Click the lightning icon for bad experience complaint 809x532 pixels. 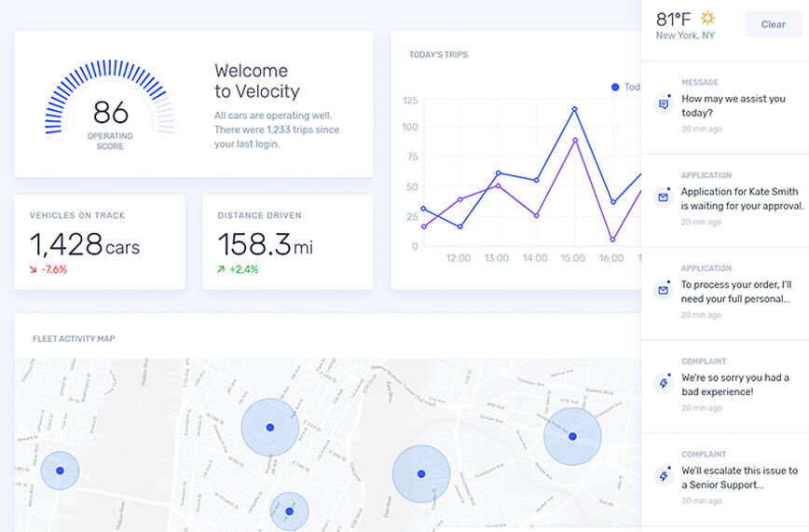(x=664, y=384)
